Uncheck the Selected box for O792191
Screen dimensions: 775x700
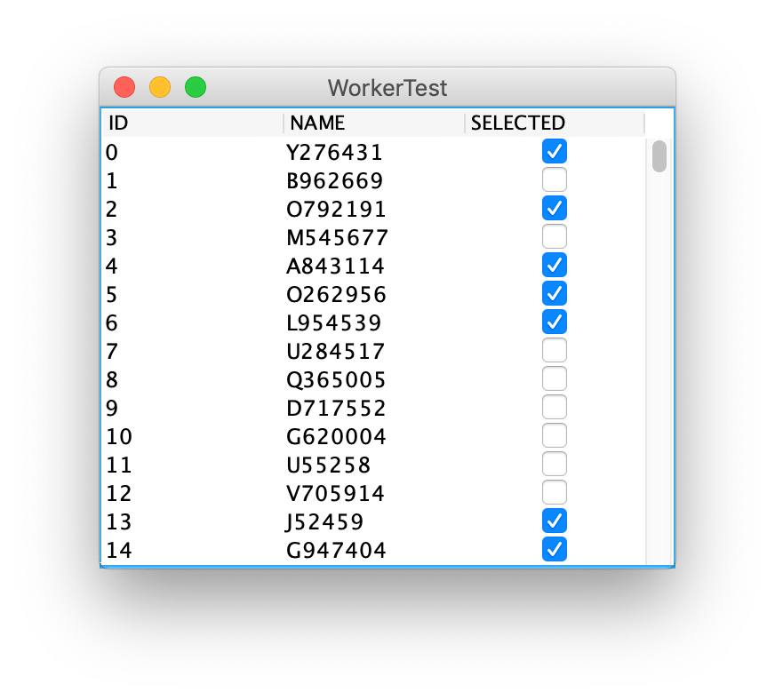coord(554,208)
